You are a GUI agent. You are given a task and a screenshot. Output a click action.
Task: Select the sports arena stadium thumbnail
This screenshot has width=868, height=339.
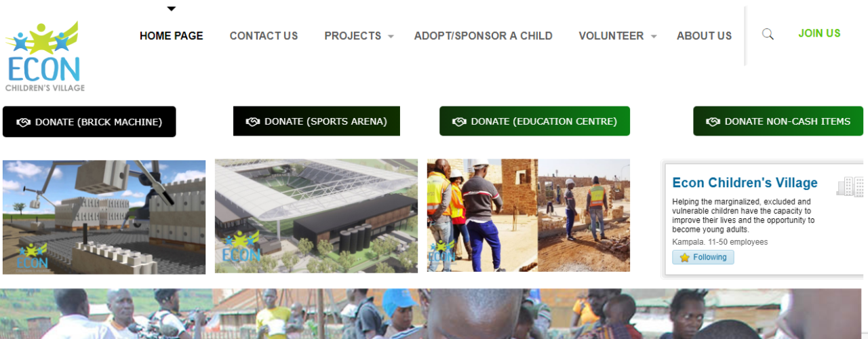tap(316, 216)
